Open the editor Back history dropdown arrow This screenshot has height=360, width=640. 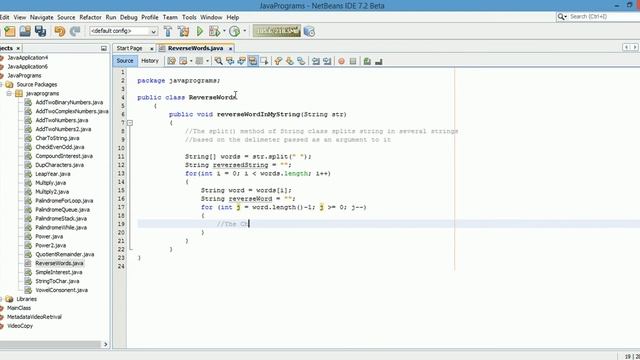[191, 61]
